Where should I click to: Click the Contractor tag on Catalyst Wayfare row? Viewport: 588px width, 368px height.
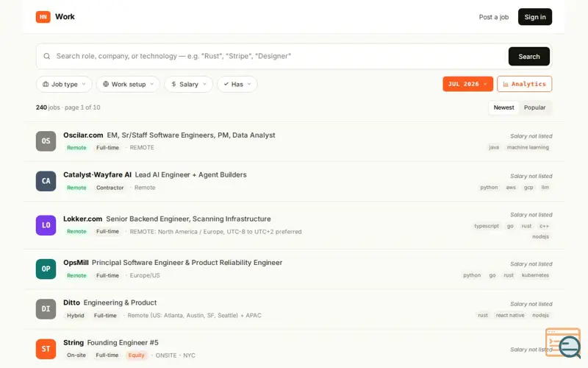click(110, 188)
